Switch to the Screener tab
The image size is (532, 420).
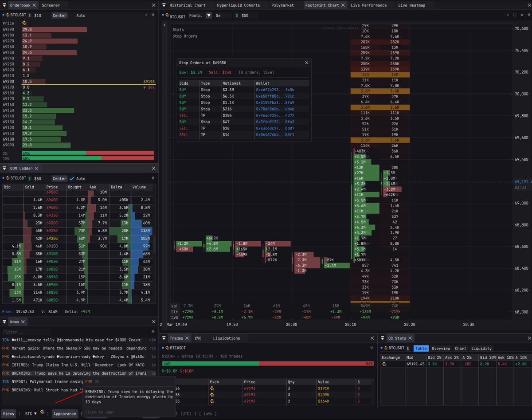51,5
